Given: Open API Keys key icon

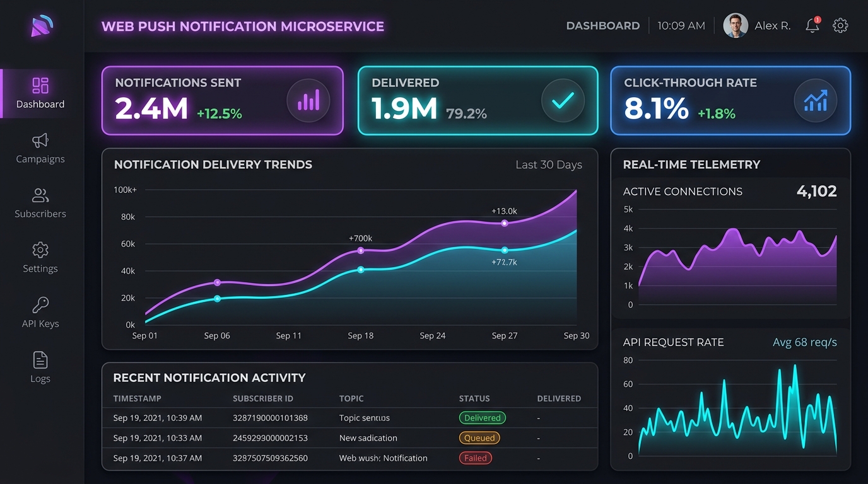Looking at the screenshot, I should pos(40,305).
